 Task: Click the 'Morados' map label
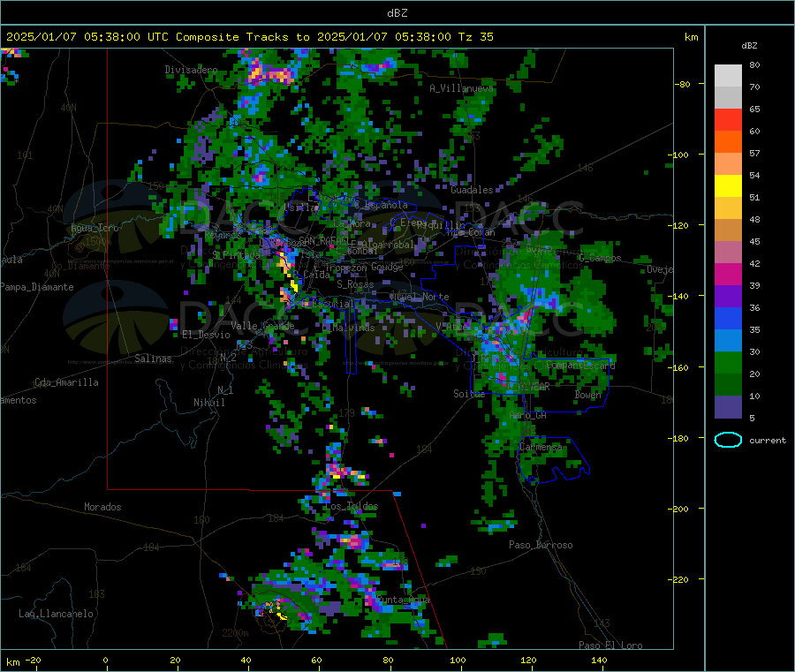pyautogui.click(x=102, y=507)
